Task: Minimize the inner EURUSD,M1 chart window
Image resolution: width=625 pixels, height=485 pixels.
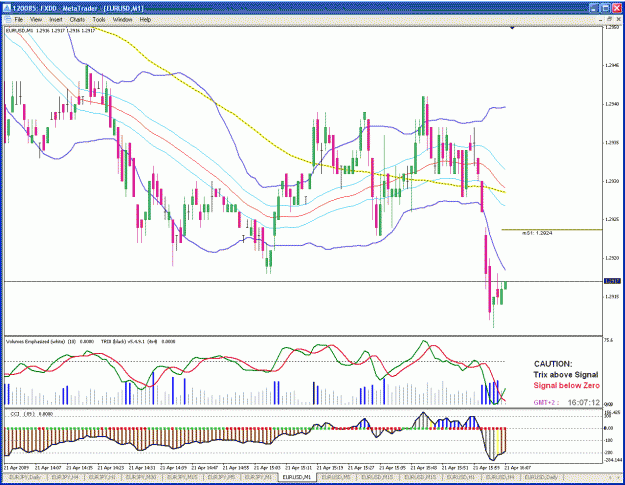Action: point(601,20)
